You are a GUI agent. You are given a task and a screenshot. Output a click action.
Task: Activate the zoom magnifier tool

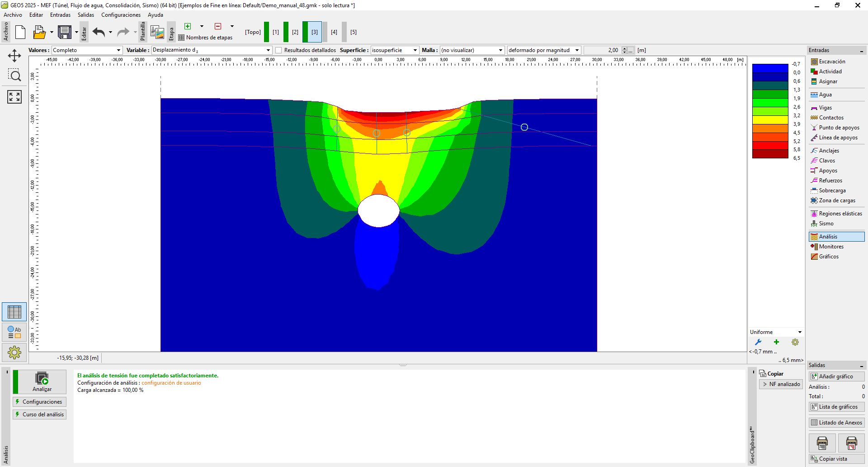coord(14,76)
